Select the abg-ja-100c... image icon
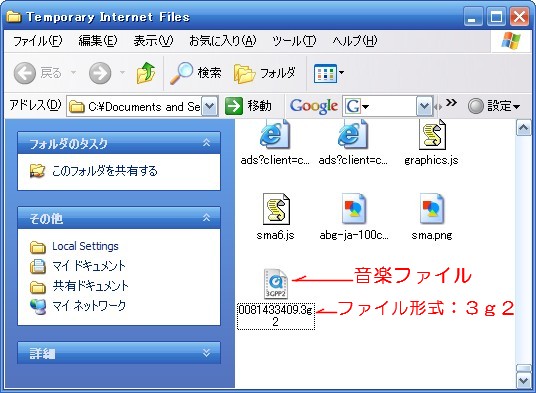 (x=354, y=209)
